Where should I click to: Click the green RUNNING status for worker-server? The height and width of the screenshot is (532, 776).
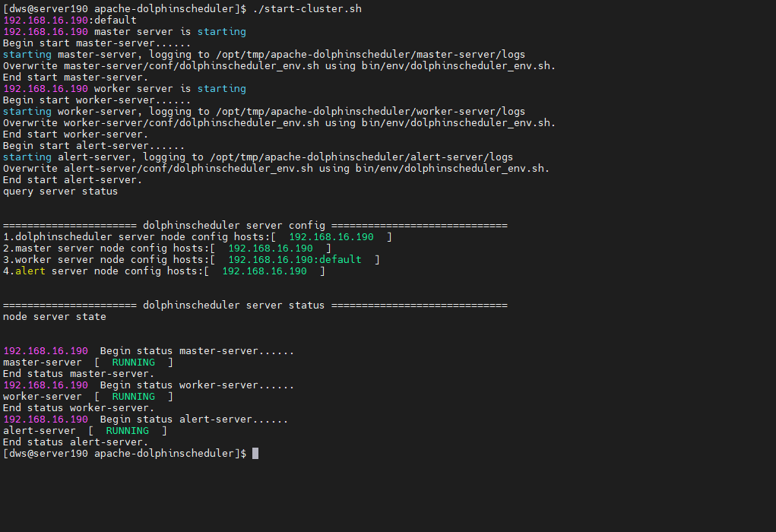point(133,397)
